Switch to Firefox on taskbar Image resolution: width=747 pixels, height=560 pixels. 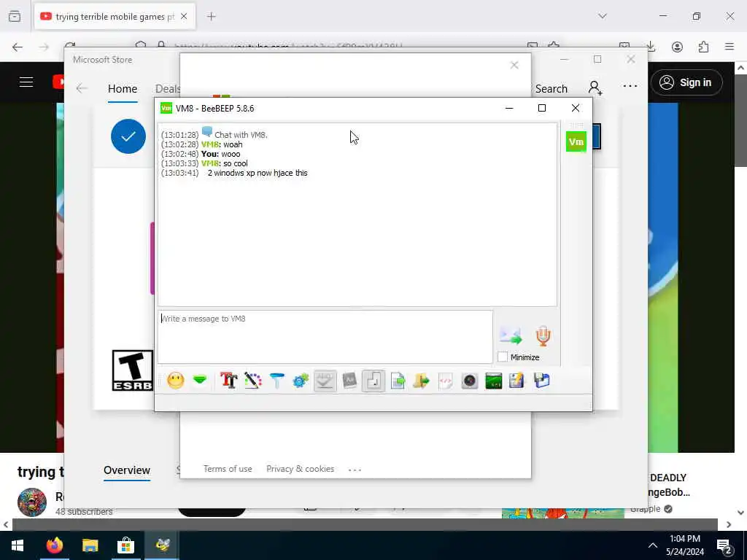(x=54, y=545)
